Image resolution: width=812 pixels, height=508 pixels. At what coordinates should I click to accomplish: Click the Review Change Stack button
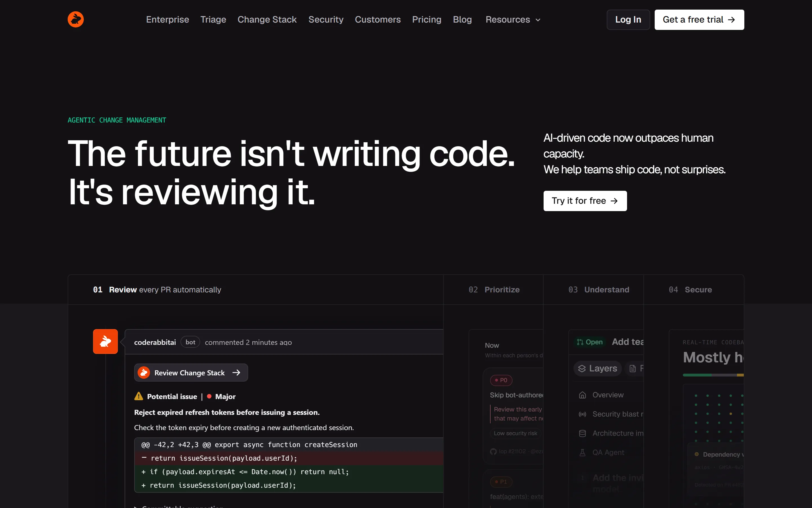[191, 373]
